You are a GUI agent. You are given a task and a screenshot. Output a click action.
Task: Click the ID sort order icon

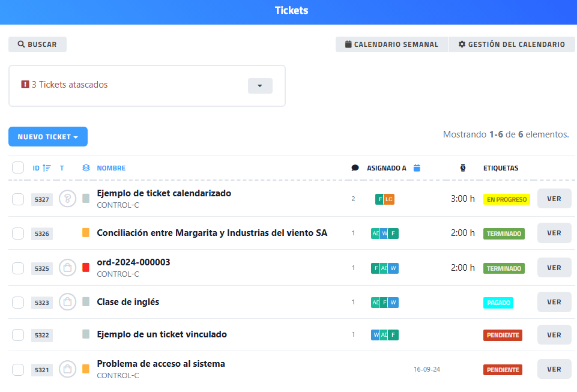47,168
